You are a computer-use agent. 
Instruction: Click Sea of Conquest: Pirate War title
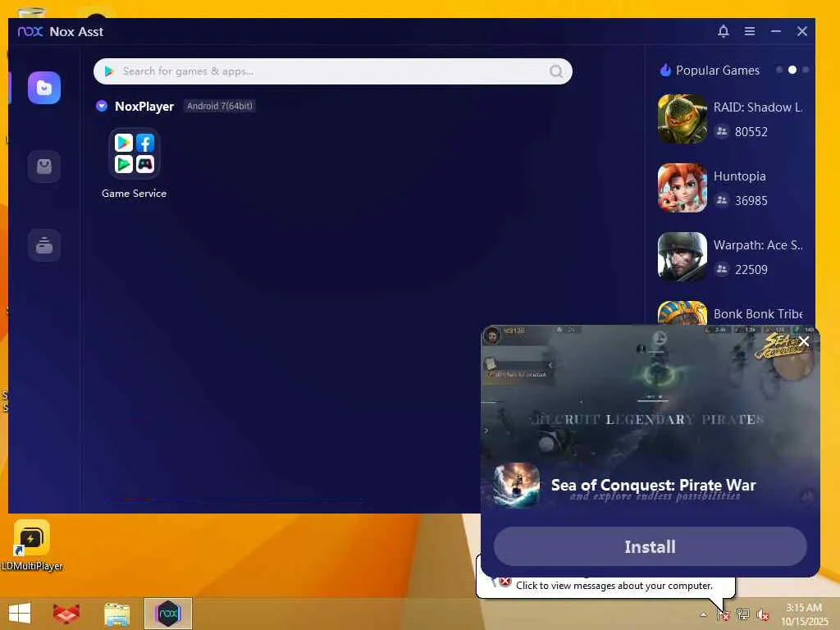click(653, 485)
